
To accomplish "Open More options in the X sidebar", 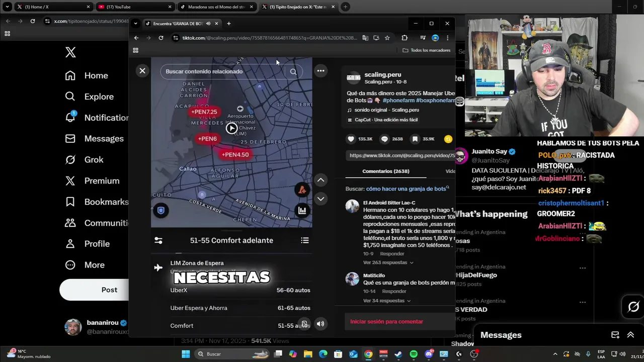I will click(85, 265).
